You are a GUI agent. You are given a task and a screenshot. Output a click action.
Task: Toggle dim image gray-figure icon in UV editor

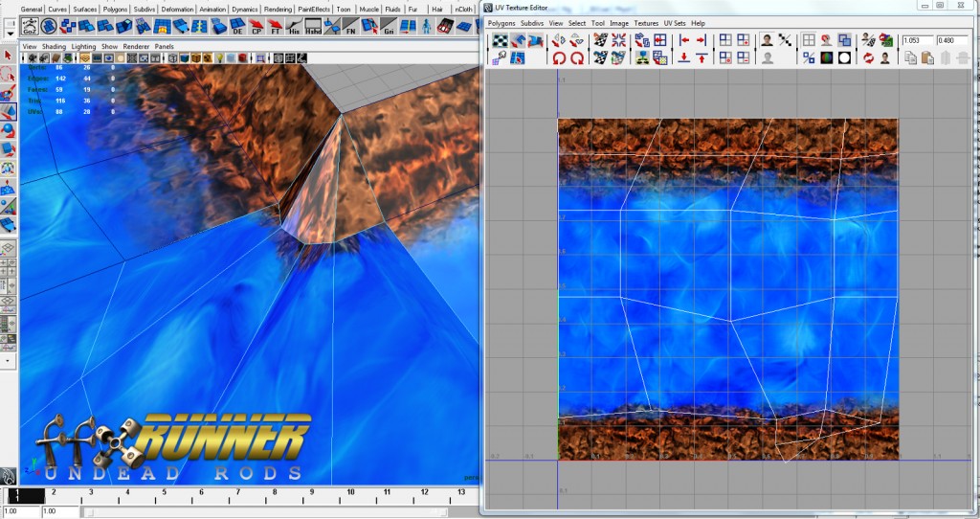point(767,58)
